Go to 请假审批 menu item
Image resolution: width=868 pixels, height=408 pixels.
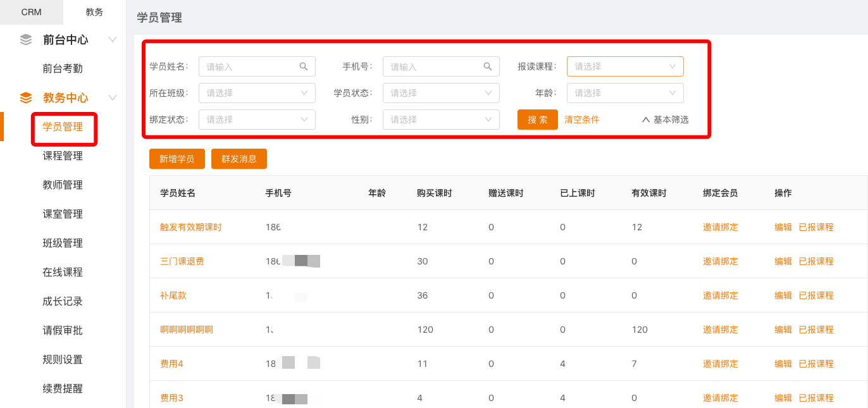coord(63,331)
